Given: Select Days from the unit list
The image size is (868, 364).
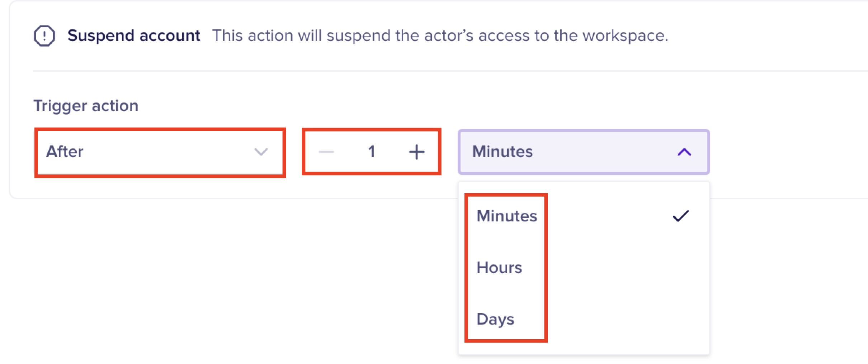Looking at the screenshot, I should [x=495, y=319].
